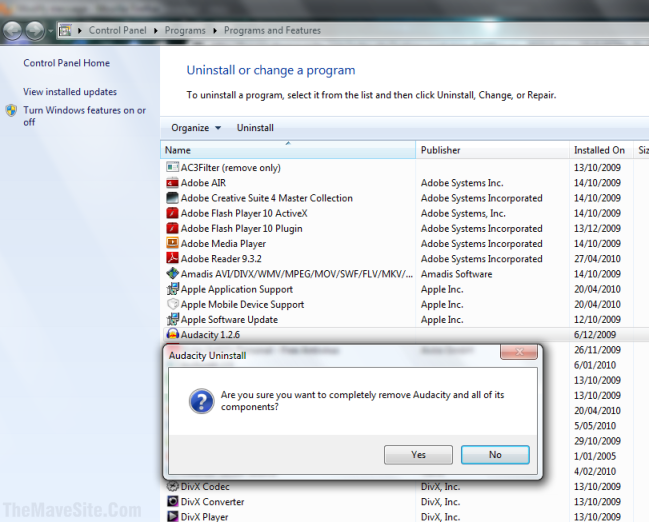Click the Apple Mobile Device Support icon
Image resolution: width=649 pixels, height=522 pixels.
(172, 304)
